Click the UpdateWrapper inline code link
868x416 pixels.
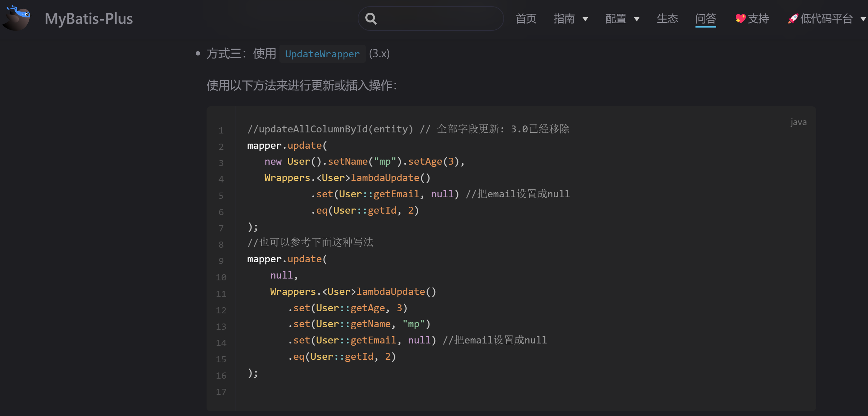(322, 54)
